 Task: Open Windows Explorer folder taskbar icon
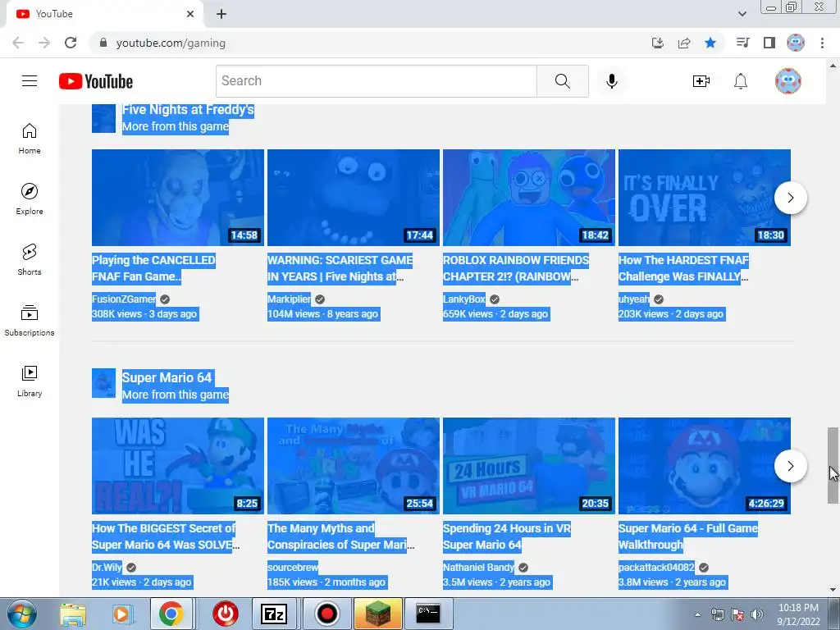pyautogui.click(x=73, y=614)
